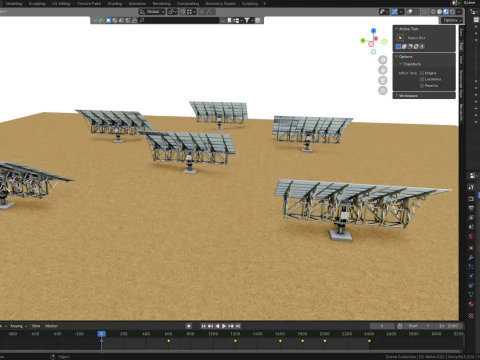This screenshot has height=360, width=480.
Task: Open the Texture Paint workspace tab
Action: [x=89, y=3]
